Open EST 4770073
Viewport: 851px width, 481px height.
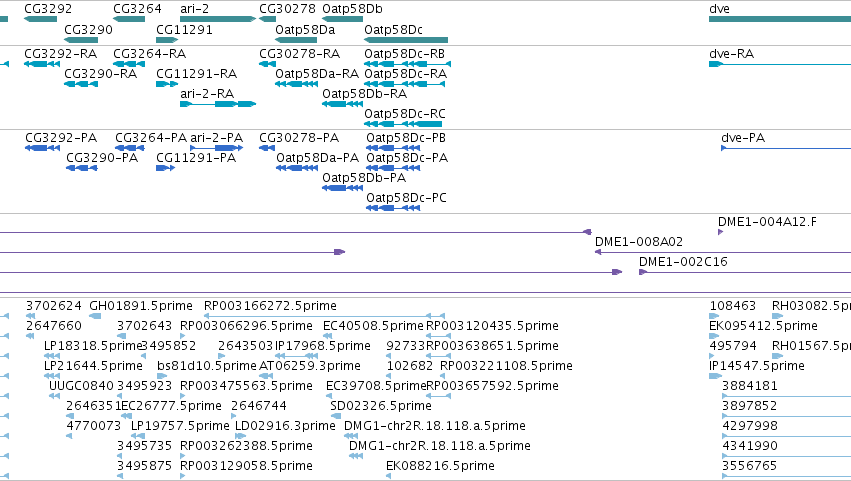pos(93,427)
